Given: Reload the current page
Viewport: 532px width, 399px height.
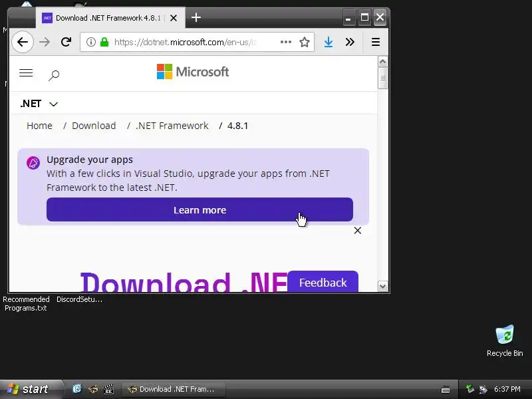Looking at the screenshot, I should (66, 42).
